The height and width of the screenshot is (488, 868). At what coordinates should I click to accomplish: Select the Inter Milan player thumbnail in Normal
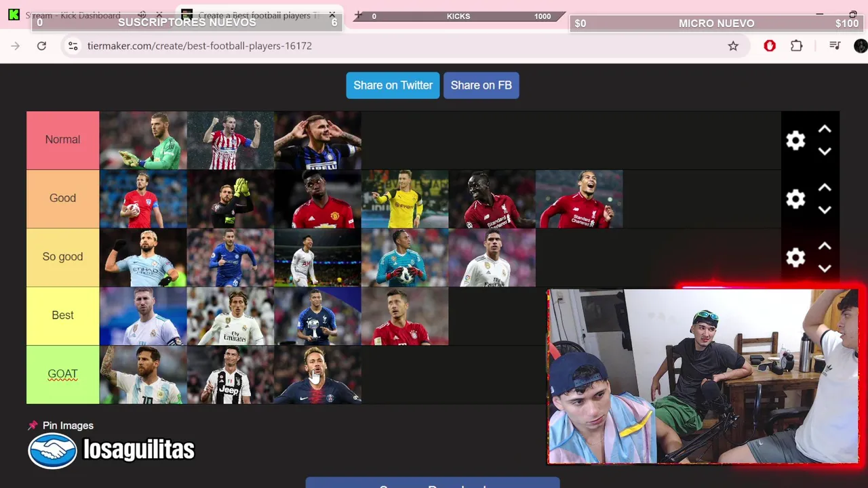point(317,140)
